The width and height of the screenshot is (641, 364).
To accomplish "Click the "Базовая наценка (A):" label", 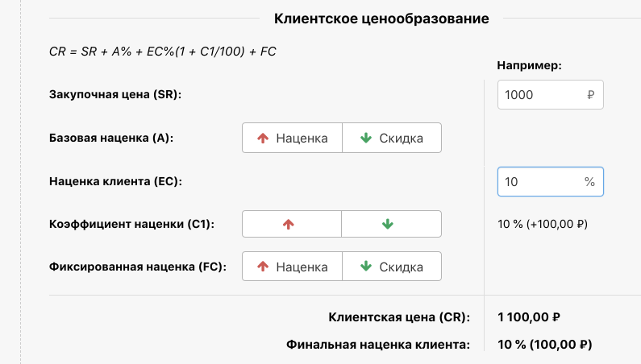I will tap(111, 138).
